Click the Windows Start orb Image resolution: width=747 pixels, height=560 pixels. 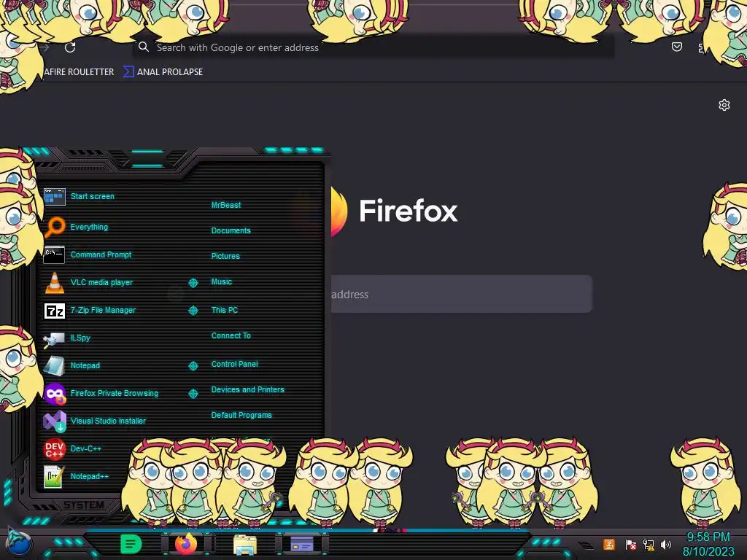(x=19, y=544)
